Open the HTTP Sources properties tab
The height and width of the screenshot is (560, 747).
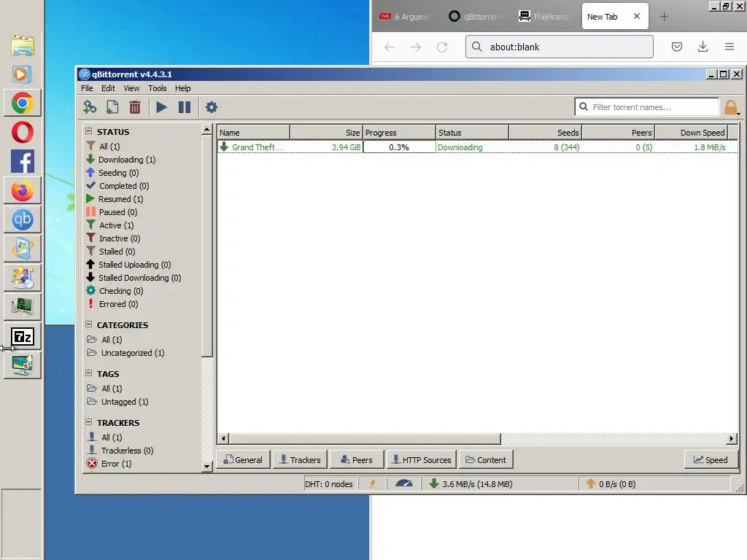coord(422,460)
